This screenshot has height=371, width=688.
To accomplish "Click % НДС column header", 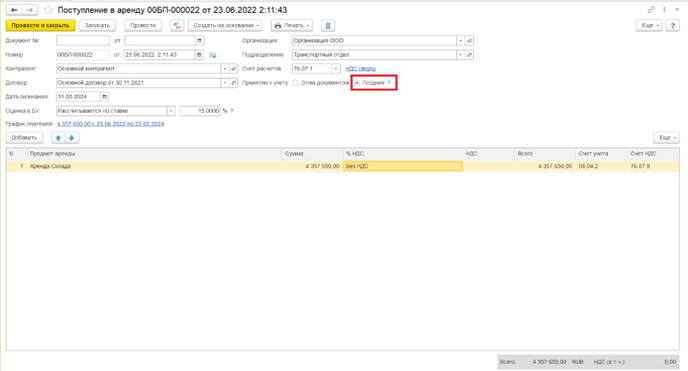I will (402, 154).
